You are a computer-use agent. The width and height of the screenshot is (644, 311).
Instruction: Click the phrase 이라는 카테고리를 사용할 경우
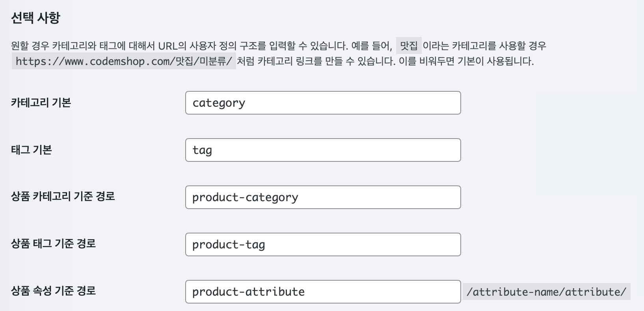(x=484, y=46)
